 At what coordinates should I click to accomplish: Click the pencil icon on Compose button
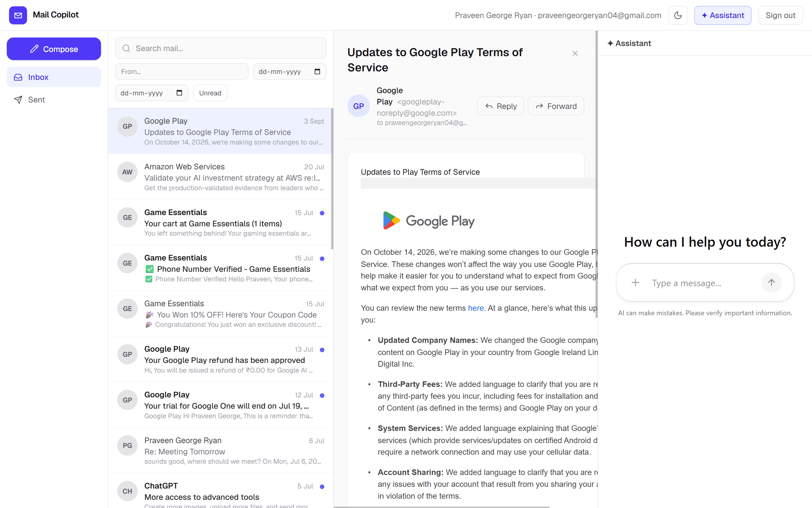click(34, 49)
